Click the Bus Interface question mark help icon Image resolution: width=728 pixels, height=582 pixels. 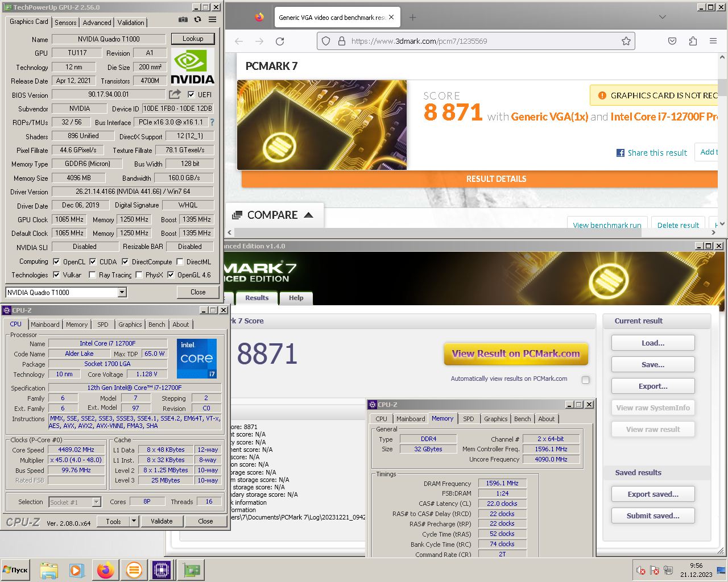(x=212, y=122)
